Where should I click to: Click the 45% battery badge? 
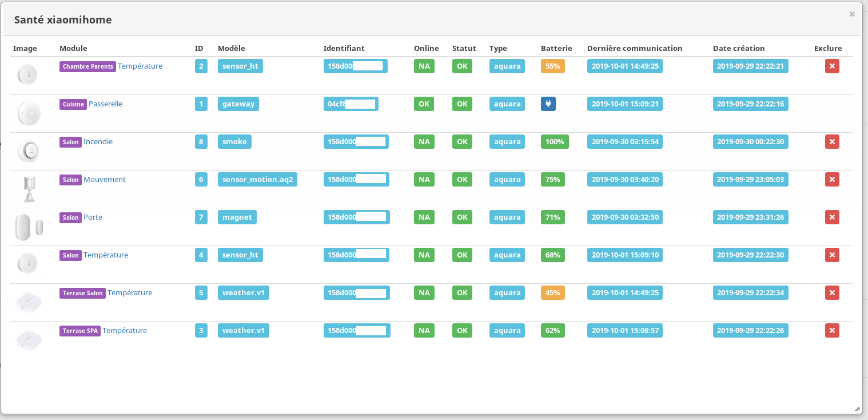553,293
